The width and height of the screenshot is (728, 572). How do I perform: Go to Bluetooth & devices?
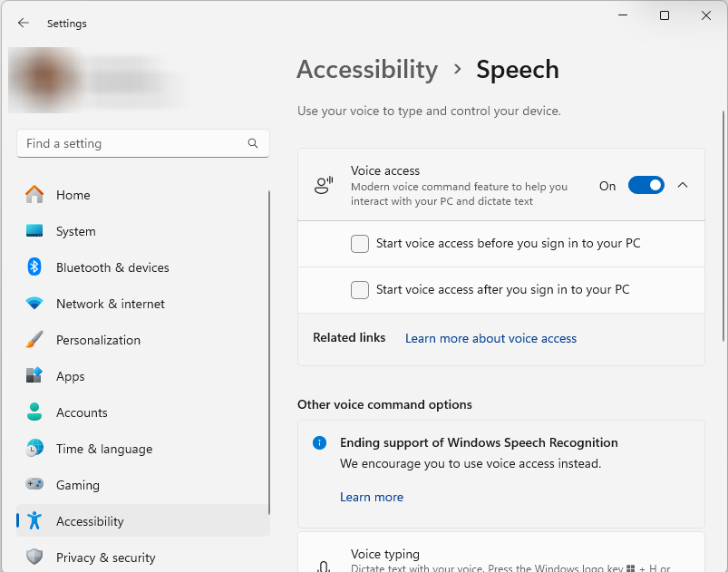point(143,267)
